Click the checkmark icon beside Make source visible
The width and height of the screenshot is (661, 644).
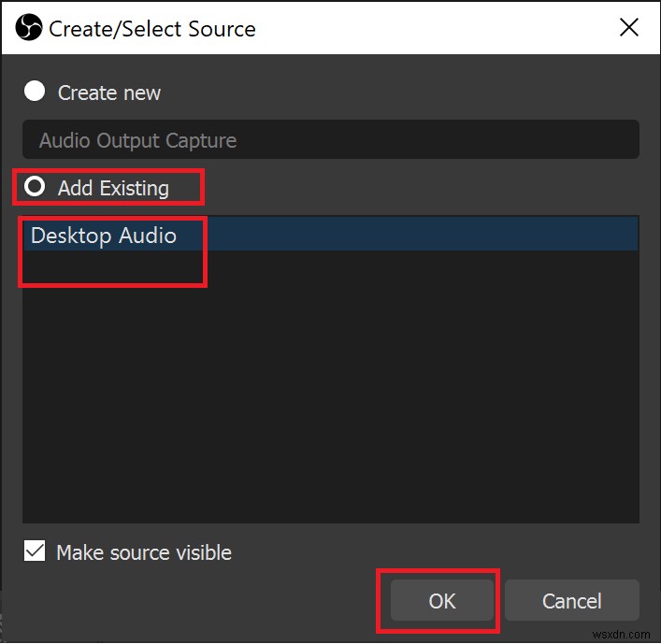35,551
